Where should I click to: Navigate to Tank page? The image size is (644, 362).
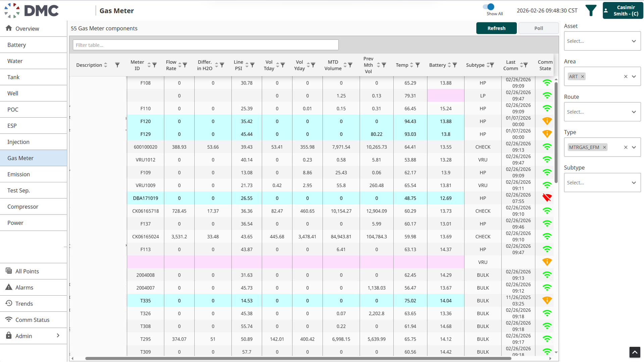pyautogui.click(x=34, y=77)
